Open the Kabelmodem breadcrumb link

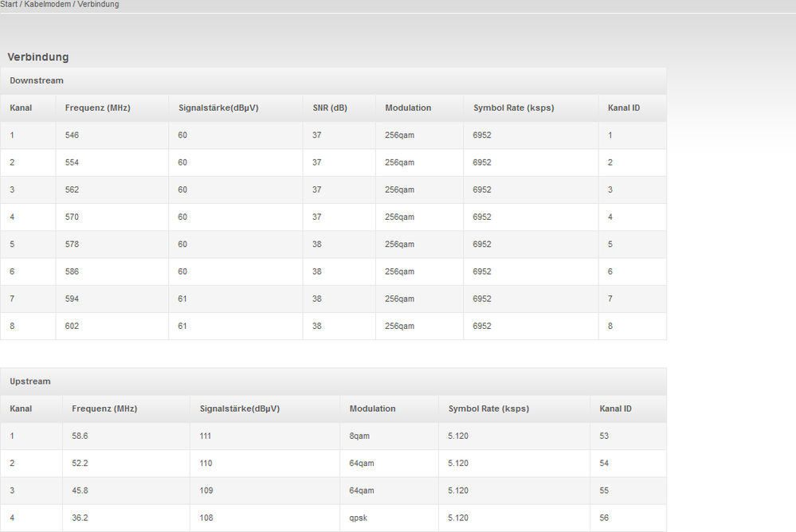[46, 5]
